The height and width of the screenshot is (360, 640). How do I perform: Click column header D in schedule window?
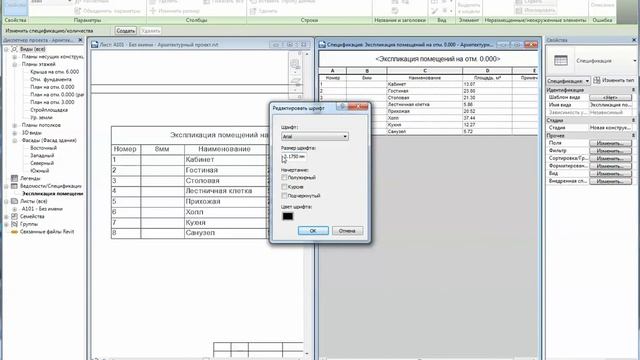(x=487, y=71)
